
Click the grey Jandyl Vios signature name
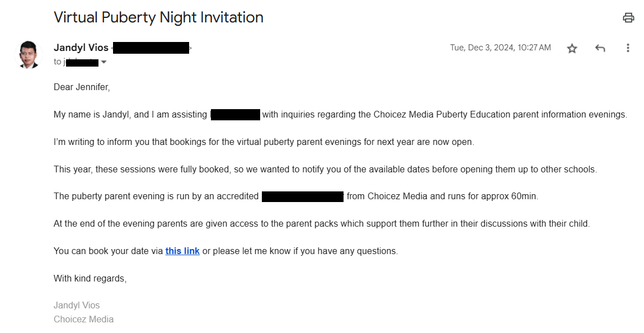click(x=77, y=305)
